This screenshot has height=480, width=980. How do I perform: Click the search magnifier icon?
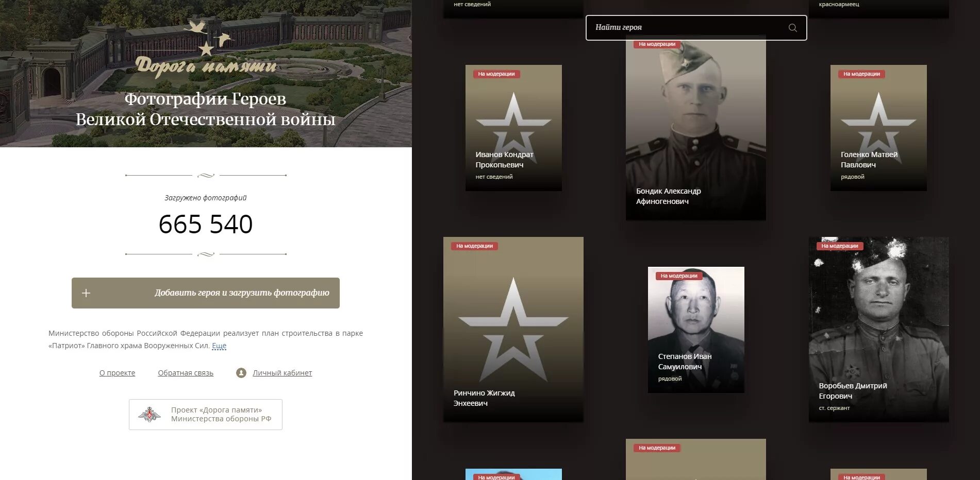click(792, 28)
